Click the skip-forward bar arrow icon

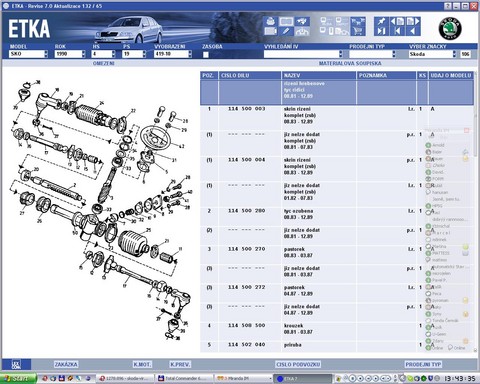coord(381,31)
